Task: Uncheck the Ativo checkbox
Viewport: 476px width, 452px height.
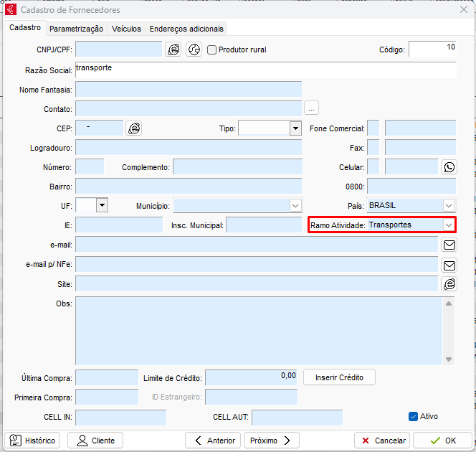Action: tap(413, 416)
